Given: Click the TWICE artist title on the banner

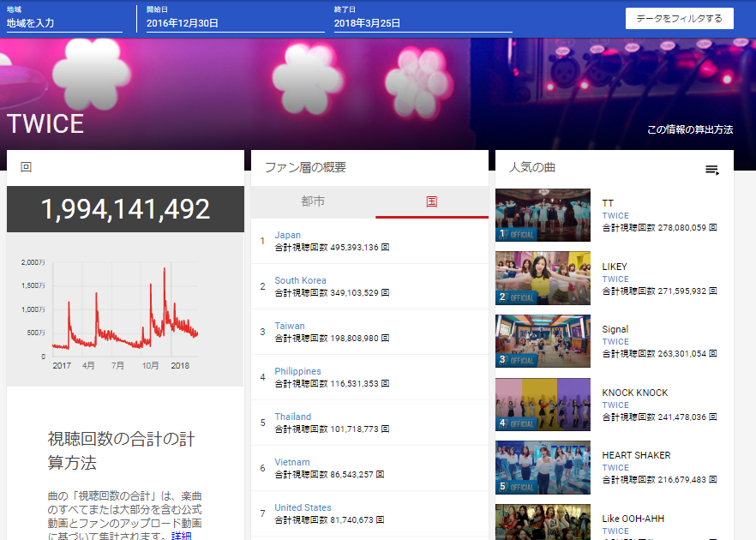Looking at the screenshot, I should pos(45,124).
